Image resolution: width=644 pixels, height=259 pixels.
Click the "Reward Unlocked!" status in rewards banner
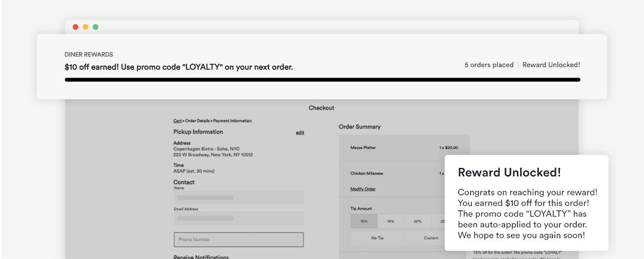click(x=551, y=65)
